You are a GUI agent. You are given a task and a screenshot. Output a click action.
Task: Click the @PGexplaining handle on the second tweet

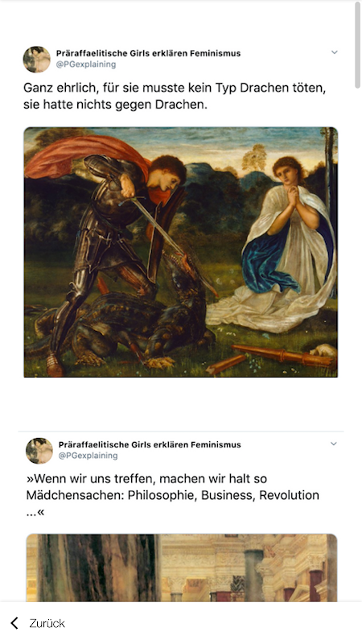(88, 456)
